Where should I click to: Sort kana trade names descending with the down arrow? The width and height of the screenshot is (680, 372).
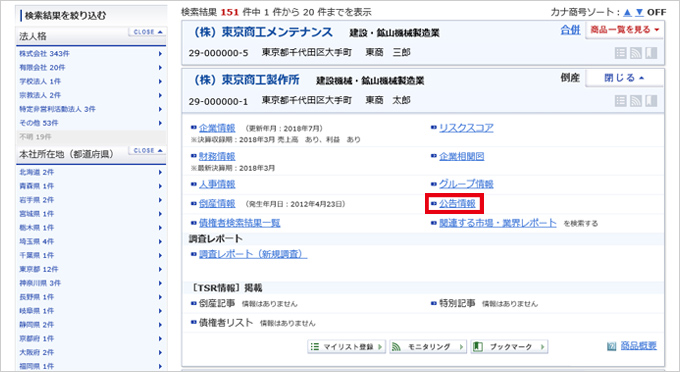pos(639,13)
